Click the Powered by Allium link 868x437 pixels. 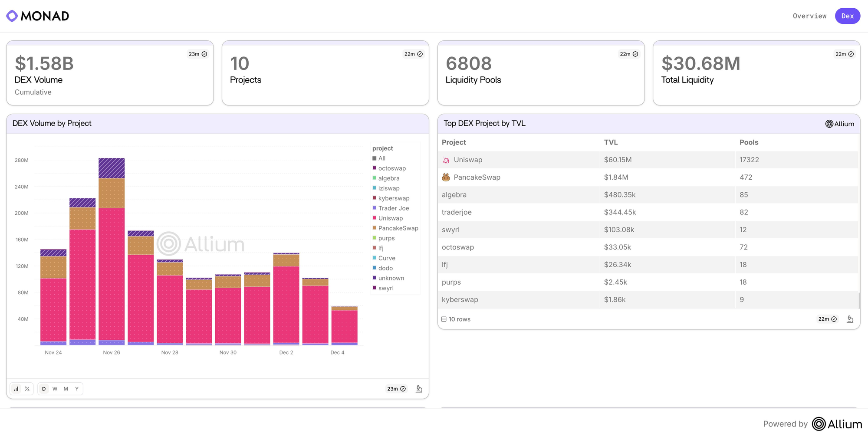click(x=812, y=424)
